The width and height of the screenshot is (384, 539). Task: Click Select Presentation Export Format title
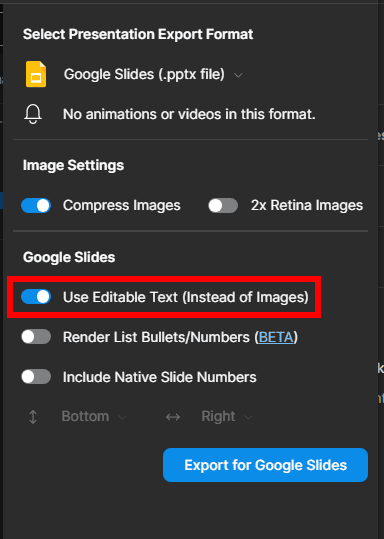click(x=138, y=34)
